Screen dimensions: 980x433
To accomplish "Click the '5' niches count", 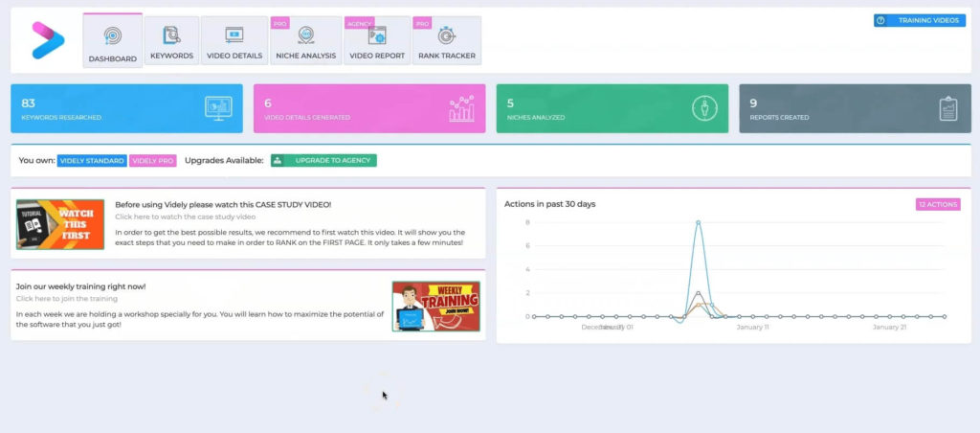I will tap(510, 103).
